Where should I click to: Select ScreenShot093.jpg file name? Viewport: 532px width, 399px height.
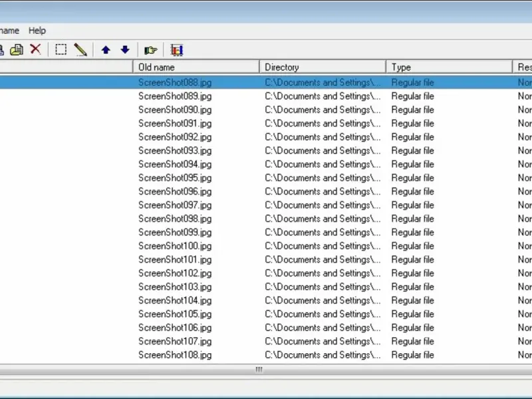pos(175,150)
